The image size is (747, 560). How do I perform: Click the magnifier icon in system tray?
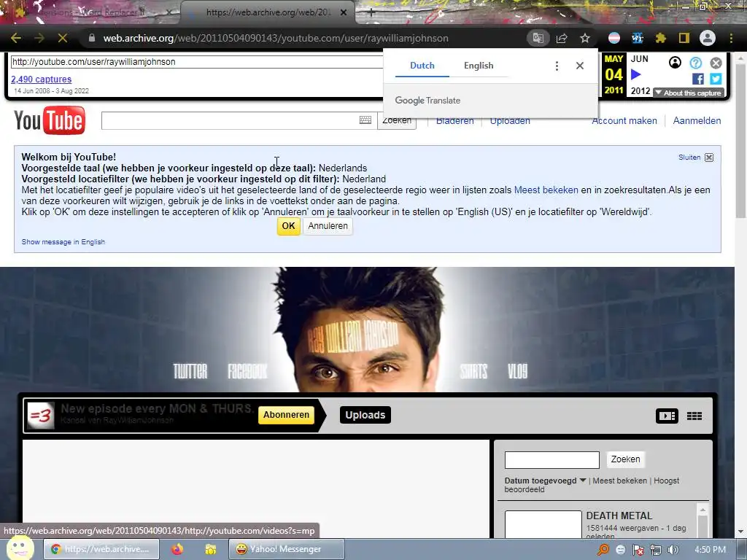tap(603, 550)
